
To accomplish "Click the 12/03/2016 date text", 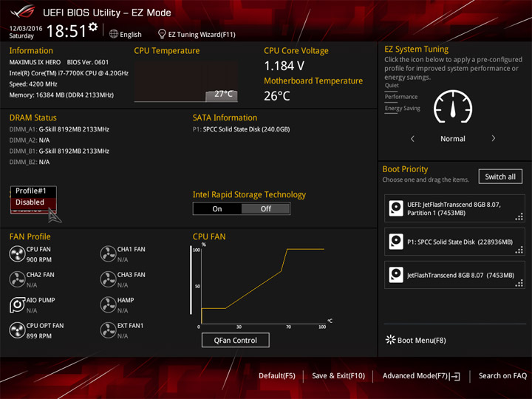I will 26,28.
